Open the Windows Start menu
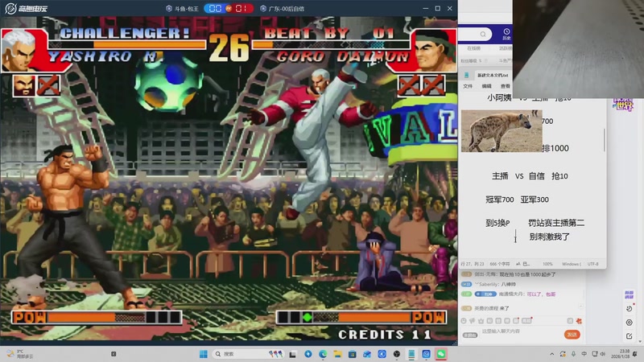Screen dimensions: 644x362 (x=203, y=354)
